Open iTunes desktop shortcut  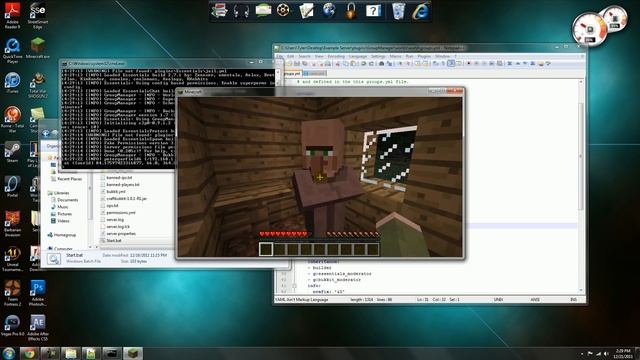point(12,83)
